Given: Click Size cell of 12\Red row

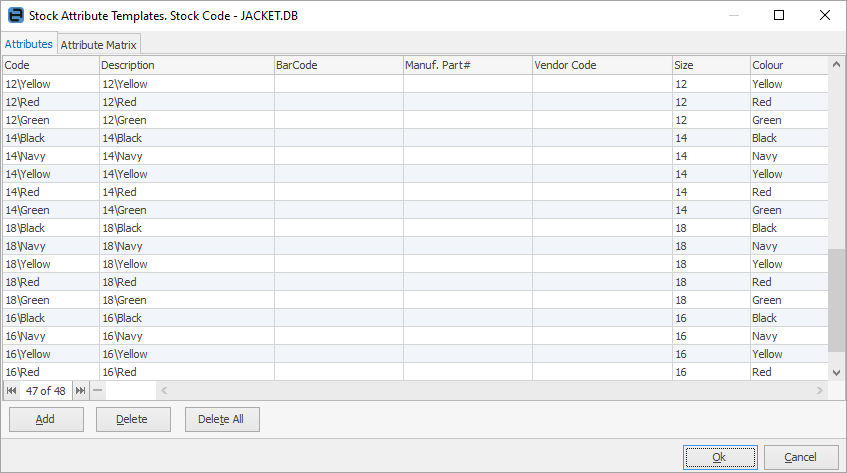Looking at the screenshot, I should click(711, 102).
